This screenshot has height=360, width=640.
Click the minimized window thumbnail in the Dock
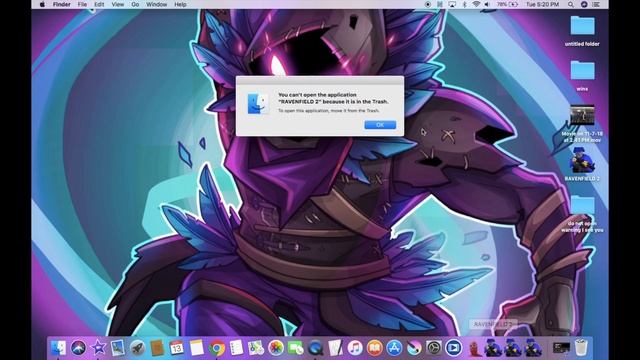tap(561, 348)
